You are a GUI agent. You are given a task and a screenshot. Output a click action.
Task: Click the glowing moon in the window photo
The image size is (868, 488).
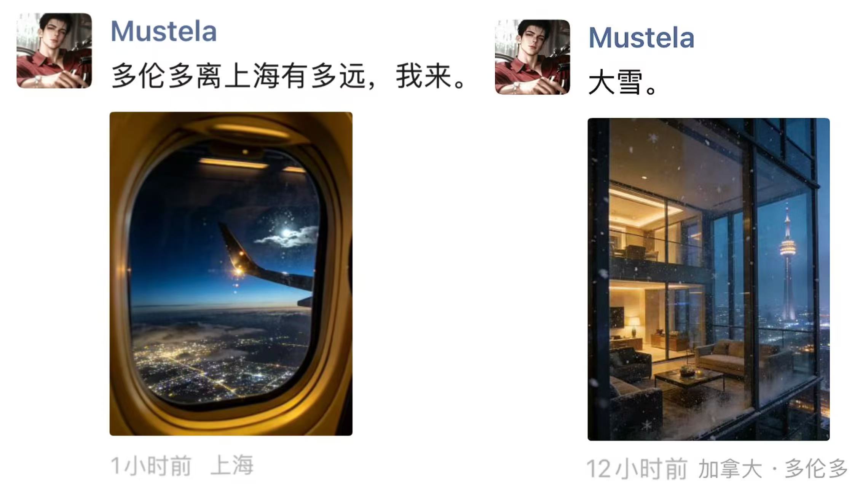pos(286,233)
